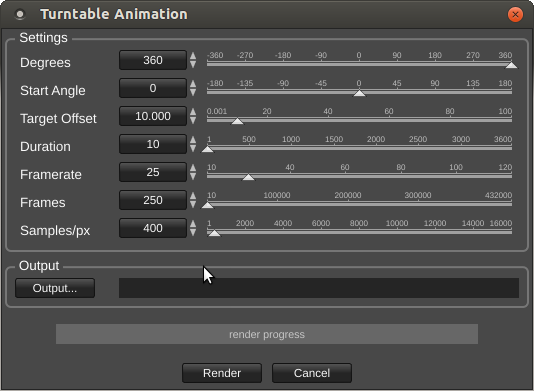
Task: Increase Target Offset with the up arrow
Action: 193,112
